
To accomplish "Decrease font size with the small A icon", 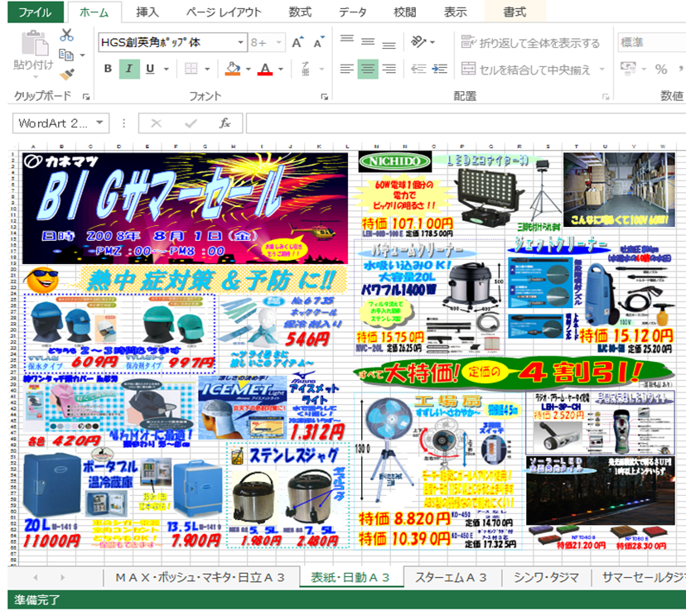I will [x=319, y=42].
